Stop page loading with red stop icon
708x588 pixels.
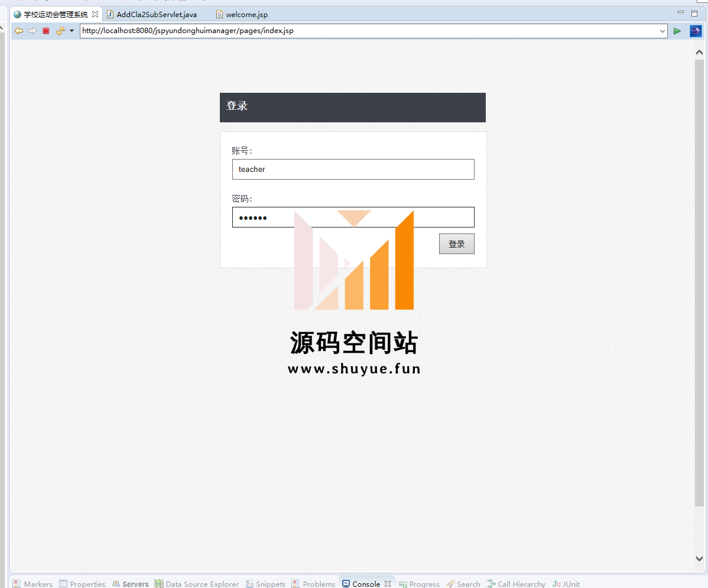tap(46, 31)
